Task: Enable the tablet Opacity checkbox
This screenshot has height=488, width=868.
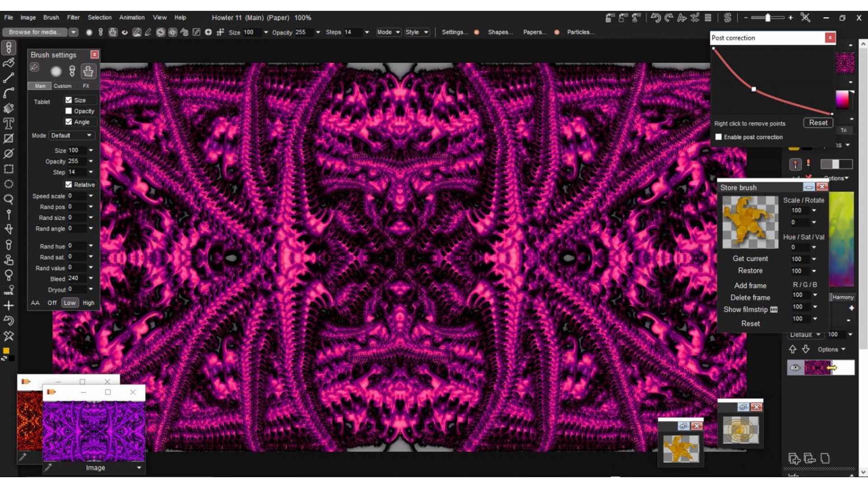Action: 69,111
